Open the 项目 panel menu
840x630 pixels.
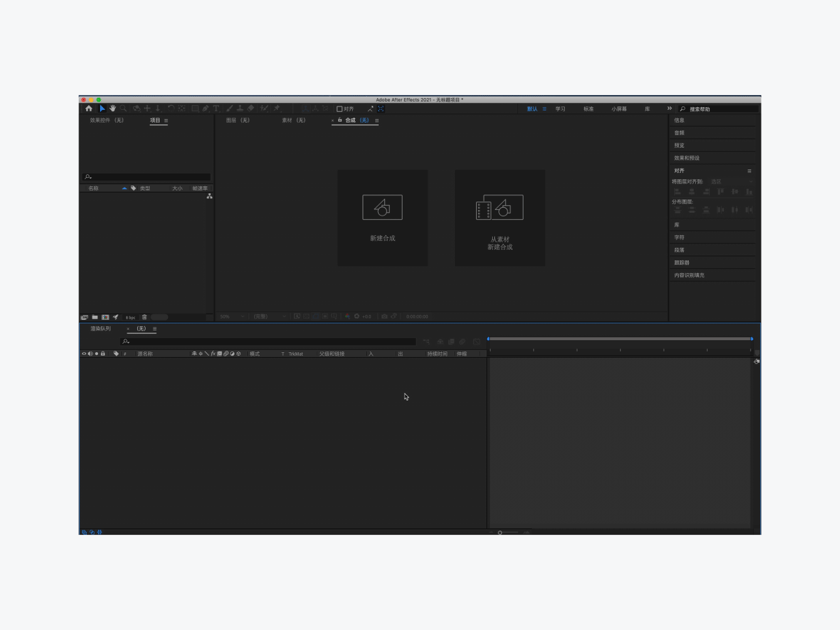tap(166, 120)
